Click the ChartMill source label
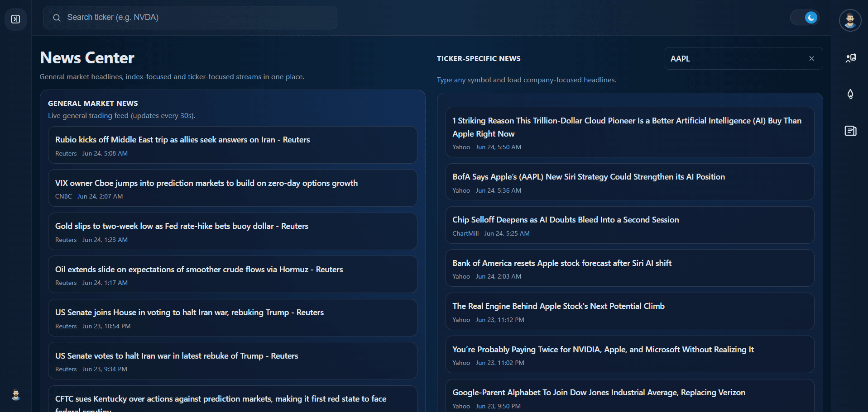The width and height of the screenshot is (868, 412). pyautogui.click(x=465, y=233)
